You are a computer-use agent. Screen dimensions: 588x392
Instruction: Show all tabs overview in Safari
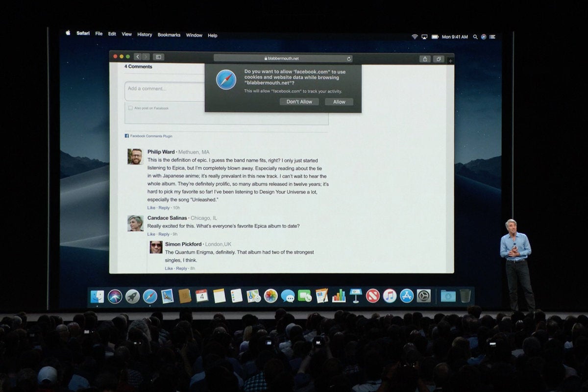438,59
